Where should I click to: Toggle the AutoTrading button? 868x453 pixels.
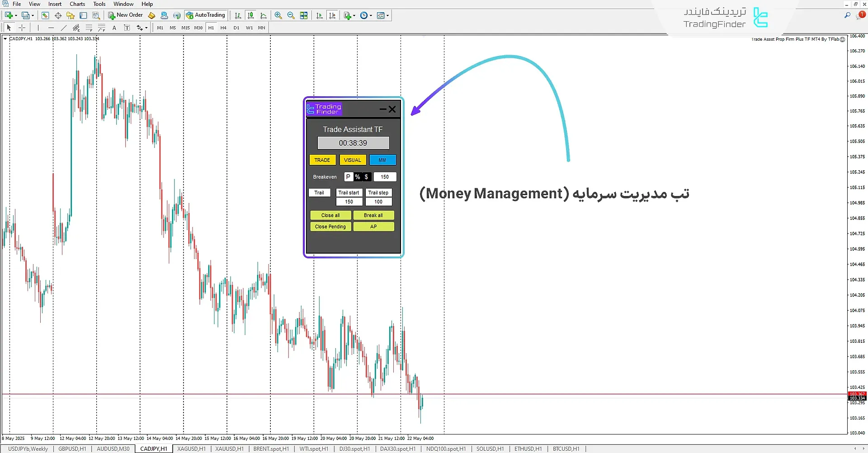pyautogui.click(x=206, y=15)
